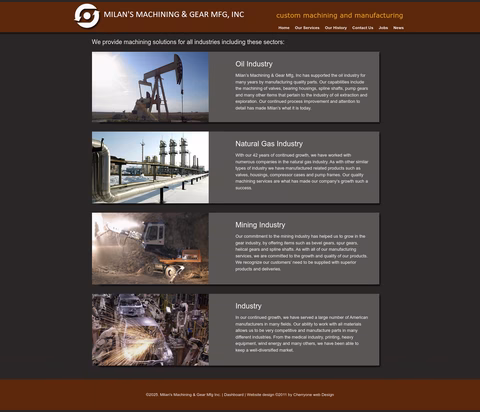Open the Contact Us page
The width and height of the screenshot is (480, 412).
pyautogui.click(x=363, y=28)
